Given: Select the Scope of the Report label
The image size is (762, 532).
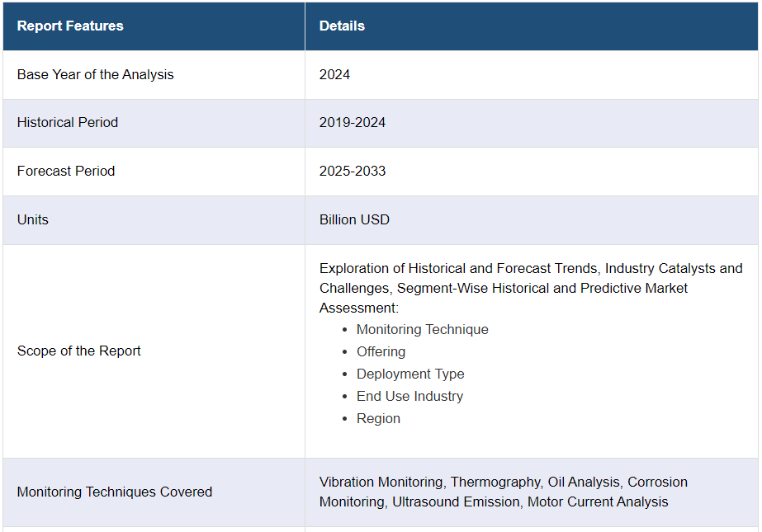Looking at the screenshot, I should click(x=79, y=351).
